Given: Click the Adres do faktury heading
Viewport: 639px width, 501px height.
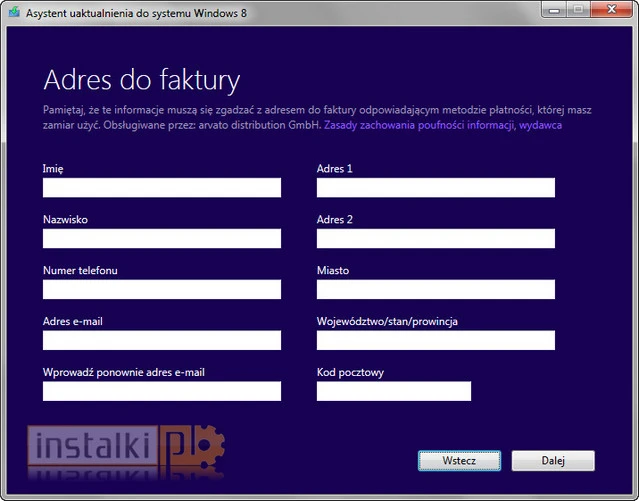Looking at the screenshot, I should [x=141, y=80].
